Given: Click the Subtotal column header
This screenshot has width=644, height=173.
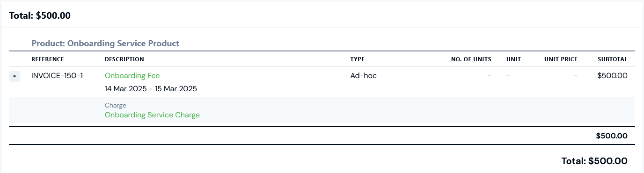Looking at the screenshot, I should coord(613,59).
